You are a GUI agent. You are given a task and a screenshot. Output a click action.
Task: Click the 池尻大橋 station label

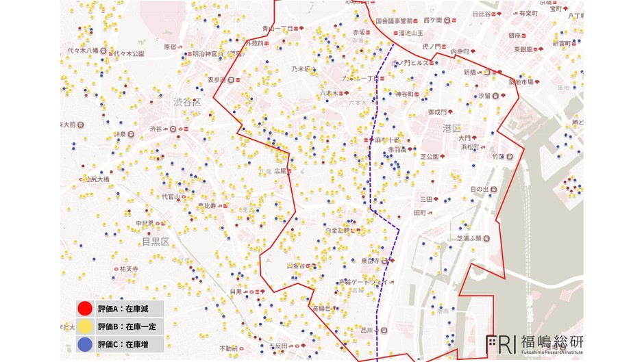pyautogui.click(x=97, y=179)
